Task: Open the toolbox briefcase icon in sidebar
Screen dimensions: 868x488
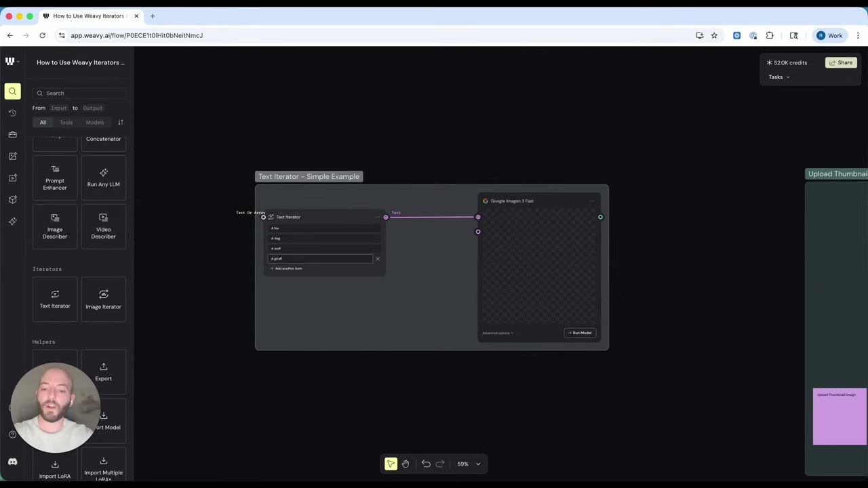Action: 12,135
